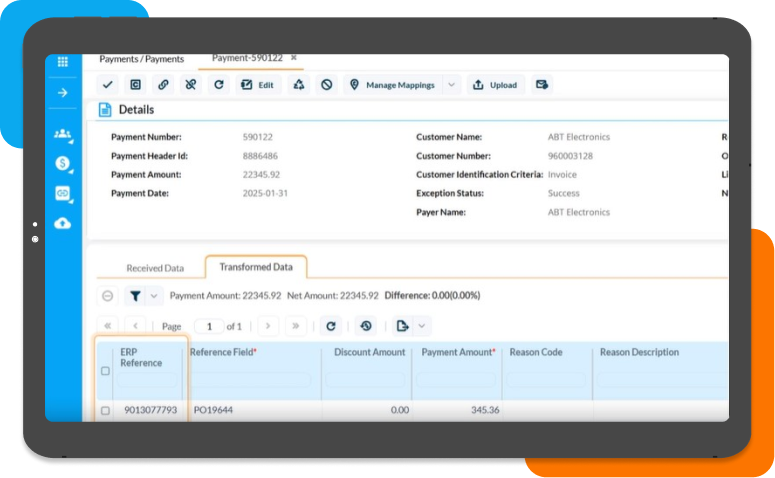Click Reference Field filter input
The height and width of the screenshot is (478, 775).
click(251, 380)
